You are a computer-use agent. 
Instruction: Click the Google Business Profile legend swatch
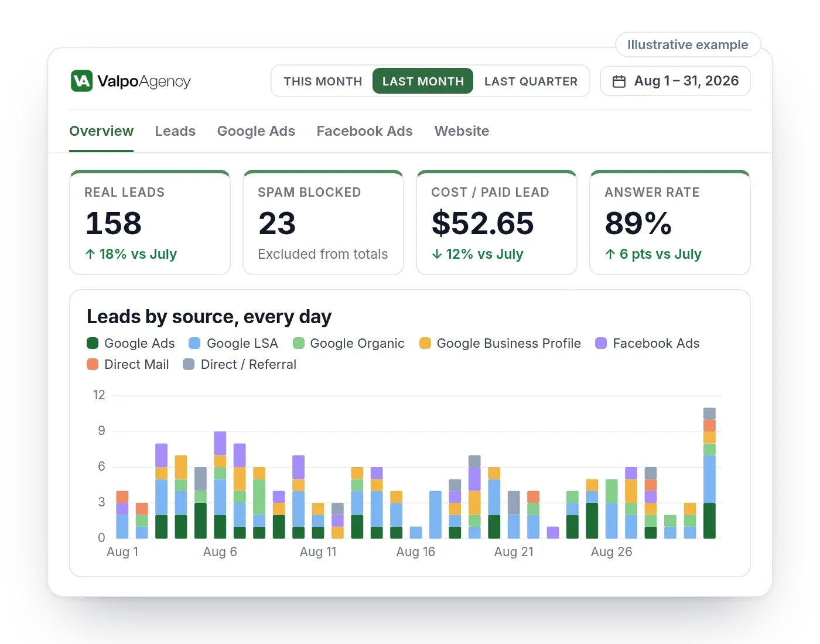click(425, 343)
